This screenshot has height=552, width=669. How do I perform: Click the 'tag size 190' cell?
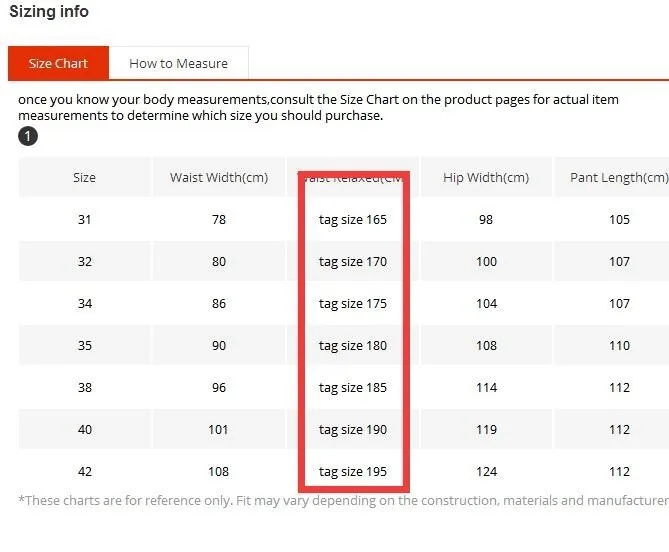(353, 430)
